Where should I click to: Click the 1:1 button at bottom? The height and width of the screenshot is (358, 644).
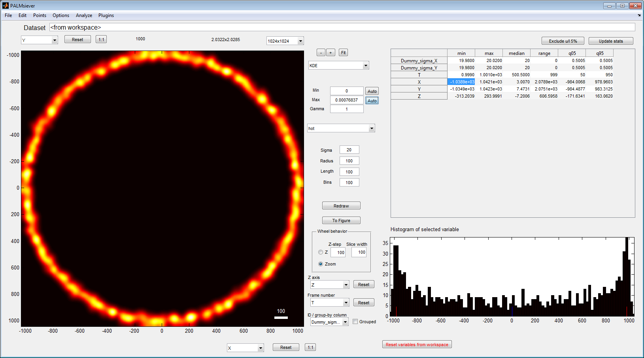point(310,347)
